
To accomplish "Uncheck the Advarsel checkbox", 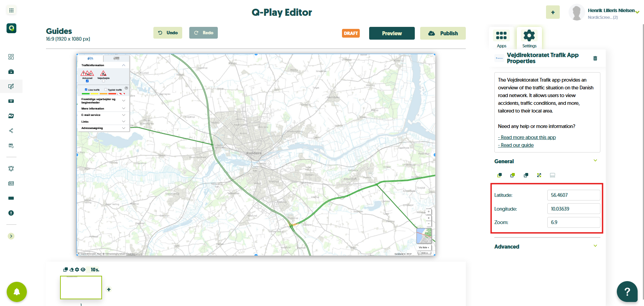I will [87, 81].
